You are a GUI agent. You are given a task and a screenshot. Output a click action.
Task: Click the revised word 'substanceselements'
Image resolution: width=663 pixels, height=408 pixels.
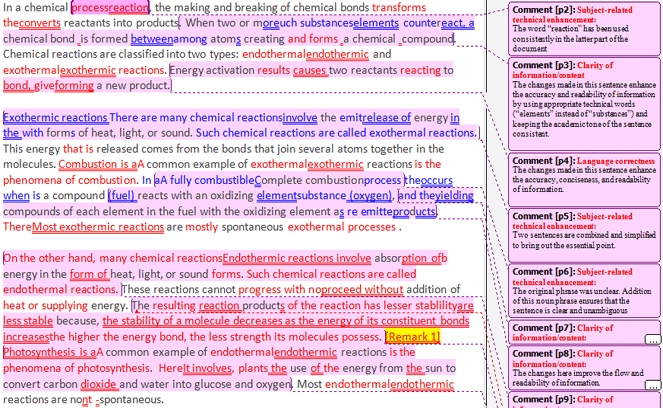(349, 23)
